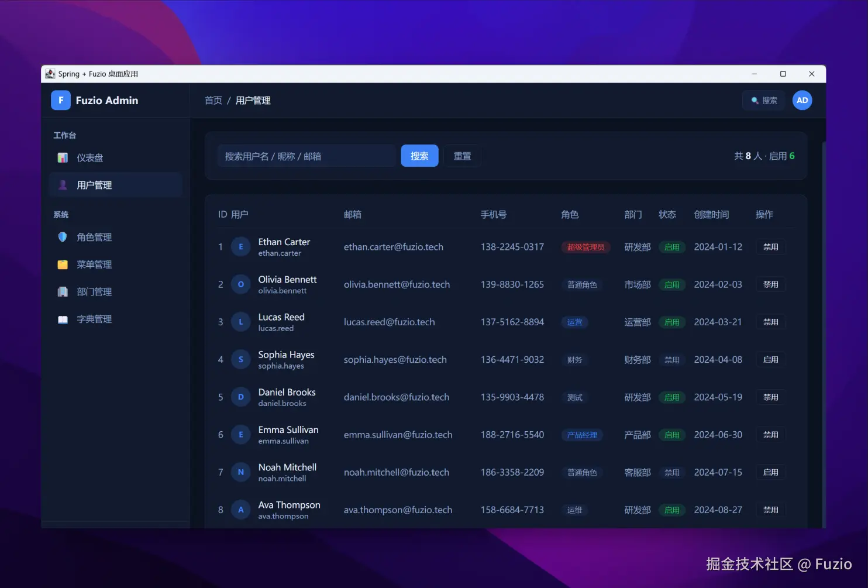Click Noah Mitchell's 禁用 status badge
This screenshot has width=868, height=588.
[x=671, y=472]
